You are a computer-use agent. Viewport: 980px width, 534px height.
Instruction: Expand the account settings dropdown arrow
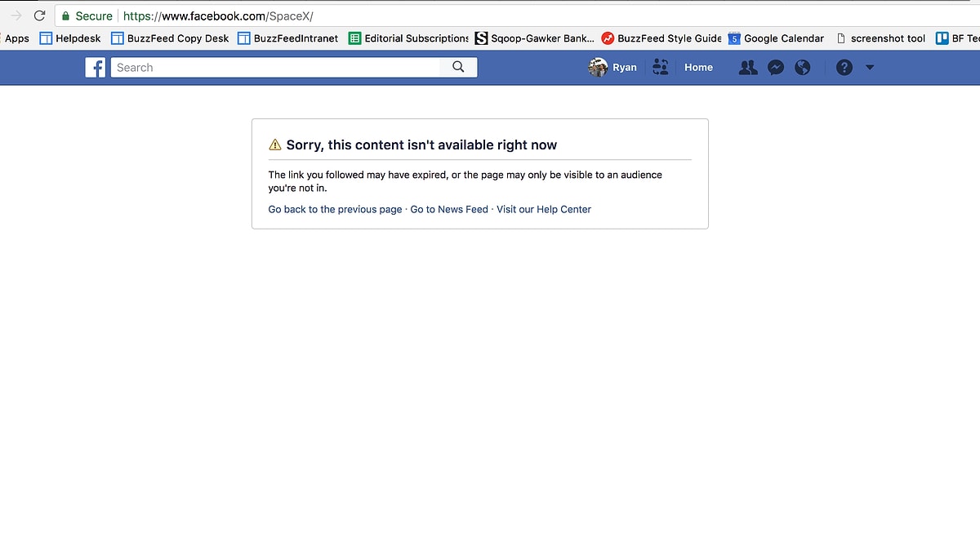869,68
